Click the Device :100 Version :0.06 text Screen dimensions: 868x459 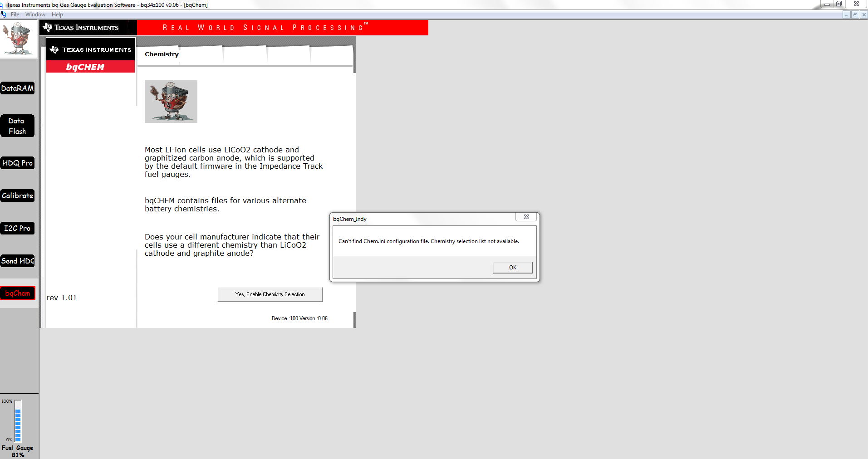[299, 318]
